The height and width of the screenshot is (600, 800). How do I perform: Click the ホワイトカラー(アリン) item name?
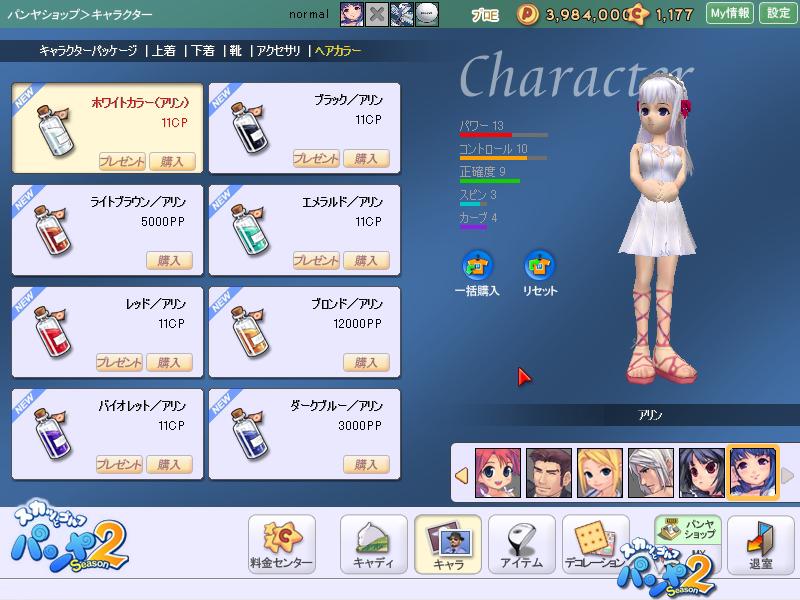click(140, 103)
